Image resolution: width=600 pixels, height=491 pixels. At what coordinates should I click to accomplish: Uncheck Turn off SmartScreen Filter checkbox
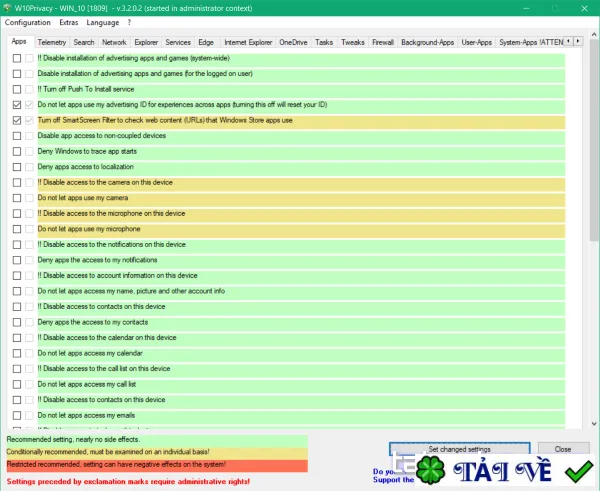click(x=17, y=120)
